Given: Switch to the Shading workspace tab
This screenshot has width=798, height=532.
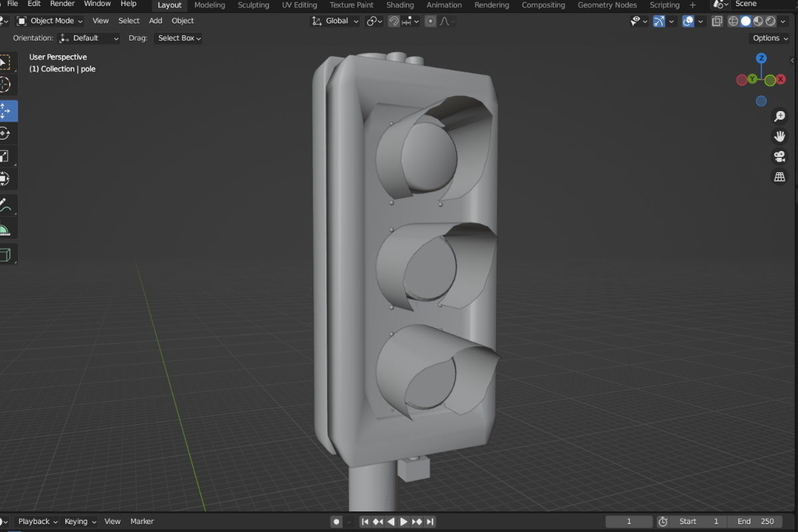Looking at the screenshot, I should (400, 5).
